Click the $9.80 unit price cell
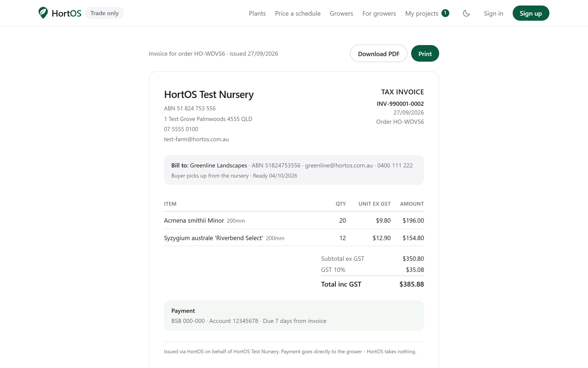This screenshot has height=368, width=588. click(x=383, y=221)
